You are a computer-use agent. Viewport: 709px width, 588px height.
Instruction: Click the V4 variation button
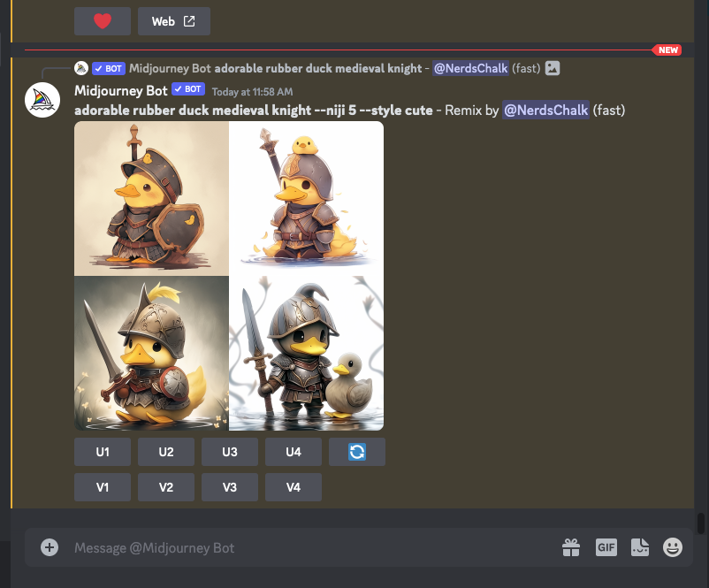coord(294,487)
